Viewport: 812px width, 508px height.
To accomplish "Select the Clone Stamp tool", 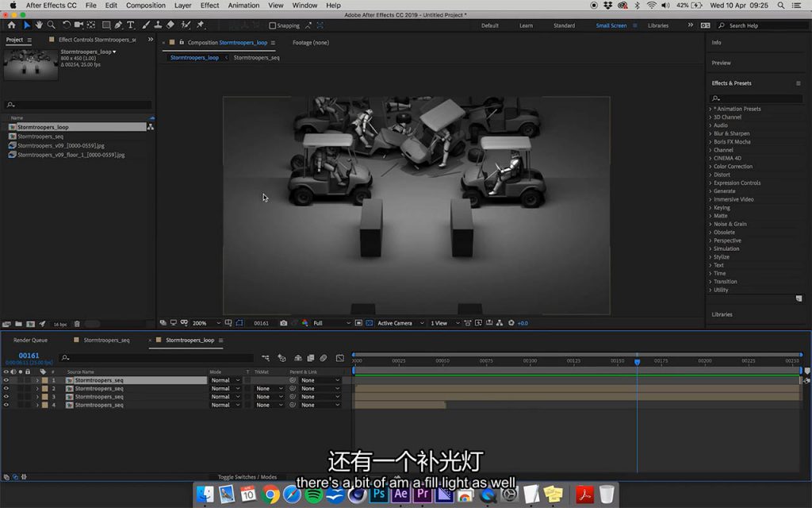I will pyautogui.click(x=158, y=25).
